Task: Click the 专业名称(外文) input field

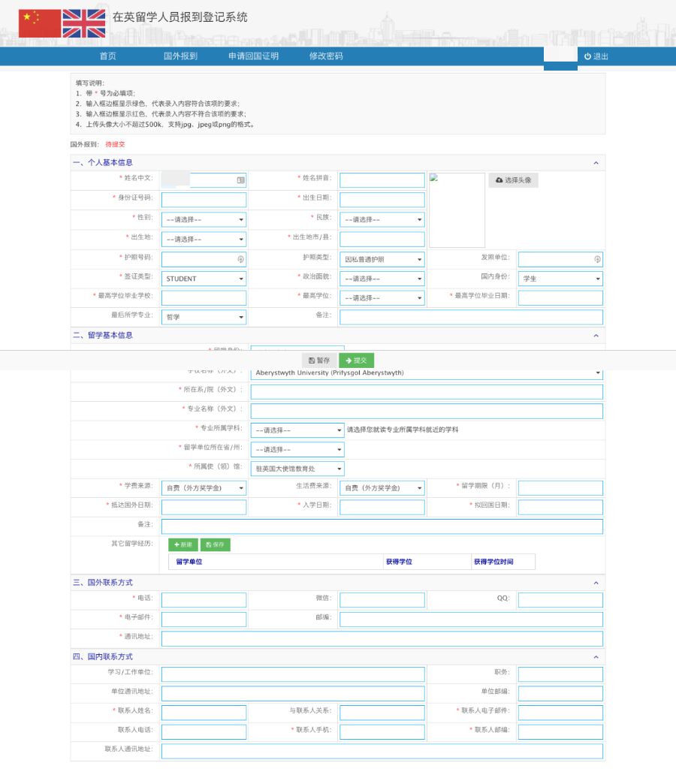Action: point(427,411)
